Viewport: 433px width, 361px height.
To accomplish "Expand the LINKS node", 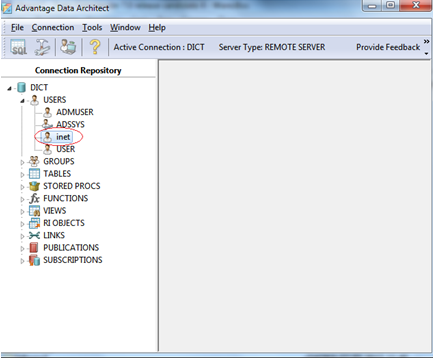I will (x=22, y=236).
